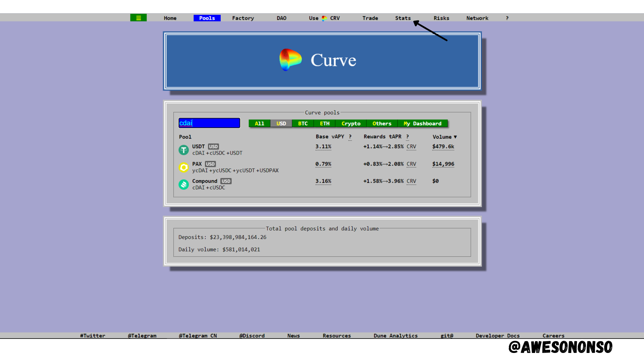Click the $479.6k volume value
This screenshot has height=362, width=644.
pyautogui.click(x=443, y=146)
